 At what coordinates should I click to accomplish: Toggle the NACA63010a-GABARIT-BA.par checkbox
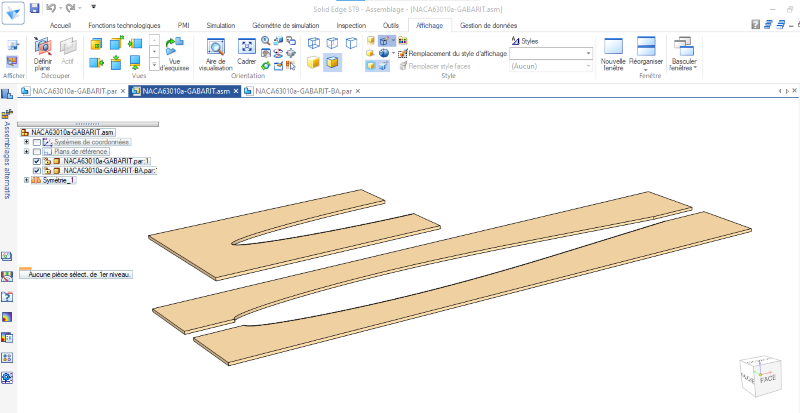coord(37,171)
